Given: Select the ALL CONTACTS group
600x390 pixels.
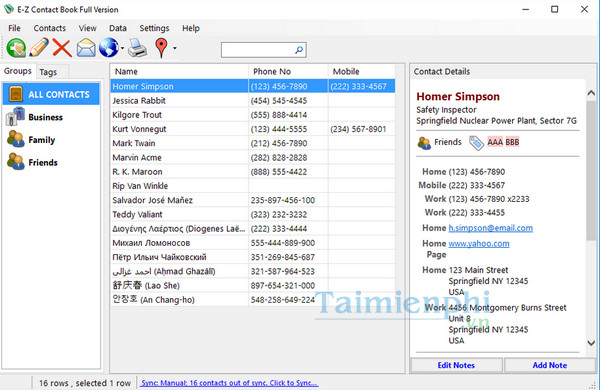Looking at the screenshot, I should click(51, 94).
